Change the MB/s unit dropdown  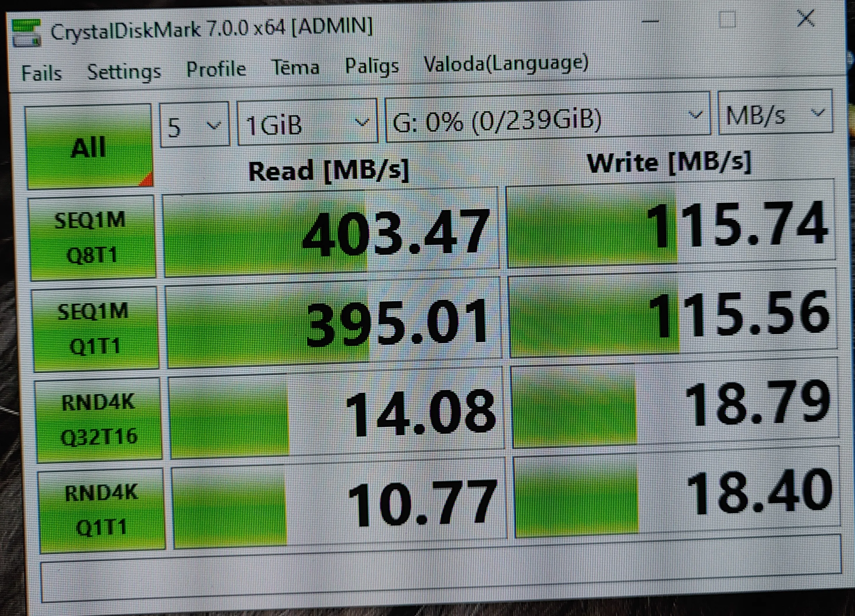click(x=775, y=114)
